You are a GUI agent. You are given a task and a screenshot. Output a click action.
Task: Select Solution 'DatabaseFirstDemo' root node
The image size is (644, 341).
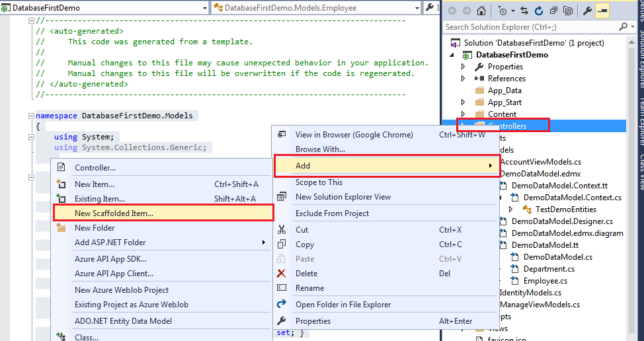tap(534, 43)
